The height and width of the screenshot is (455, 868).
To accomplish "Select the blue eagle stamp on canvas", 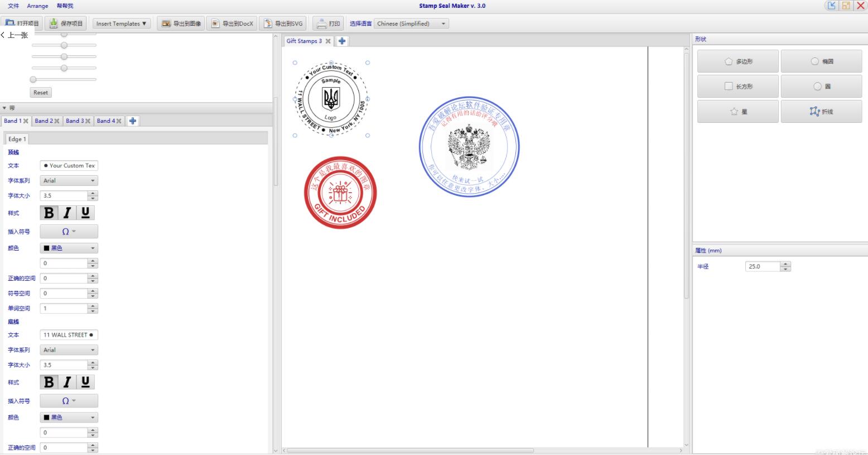I will [x=469, y=147].
